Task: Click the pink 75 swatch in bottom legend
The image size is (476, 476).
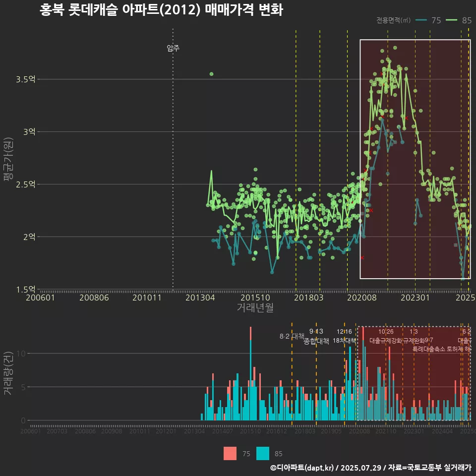Action: 230,454
